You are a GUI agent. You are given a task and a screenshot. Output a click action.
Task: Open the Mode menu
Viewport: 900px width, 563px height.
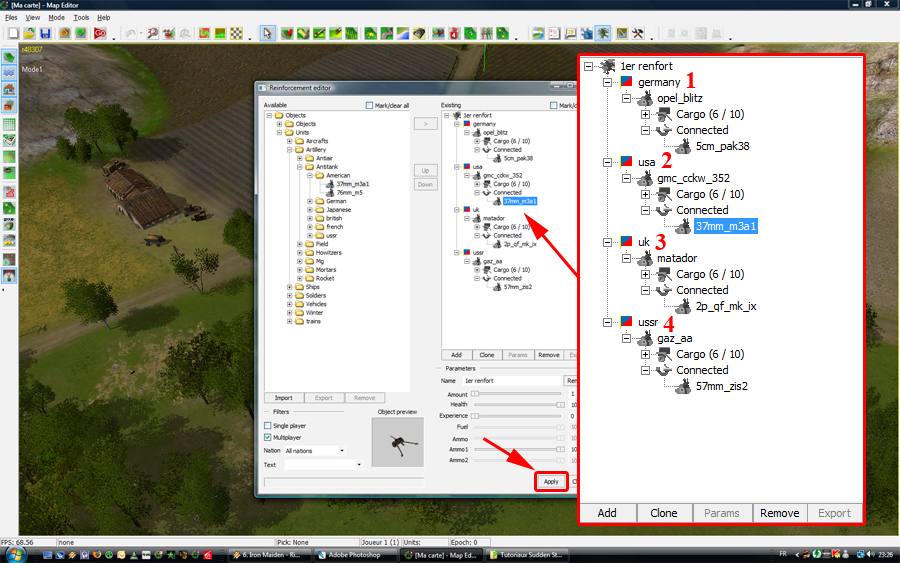point(56,18)
